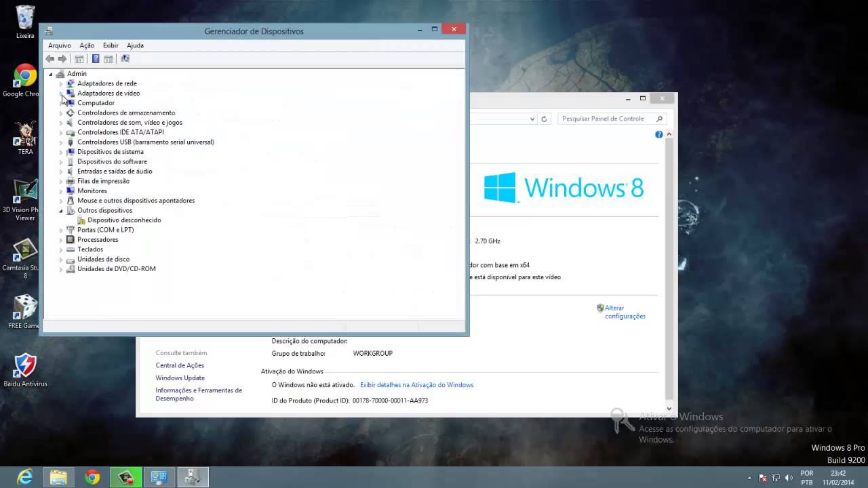
Task: Open Windows Update link
Action: (180, 378)
